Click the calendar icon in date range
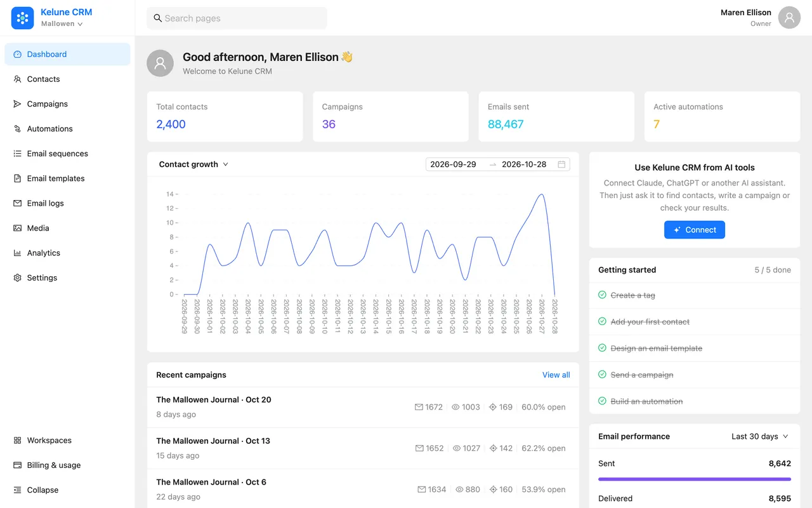812x508 pixels. pyautogui.click(x=561, y=164)
